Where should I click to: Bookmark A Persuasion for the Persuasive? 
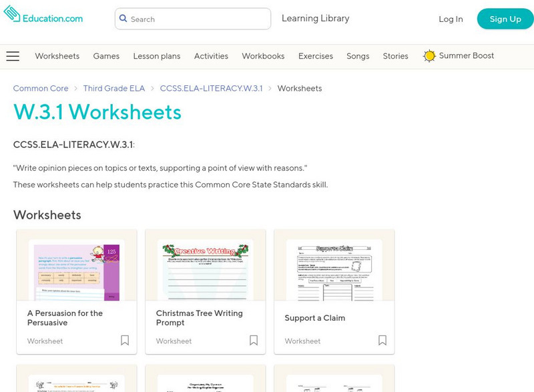point(125,340)
